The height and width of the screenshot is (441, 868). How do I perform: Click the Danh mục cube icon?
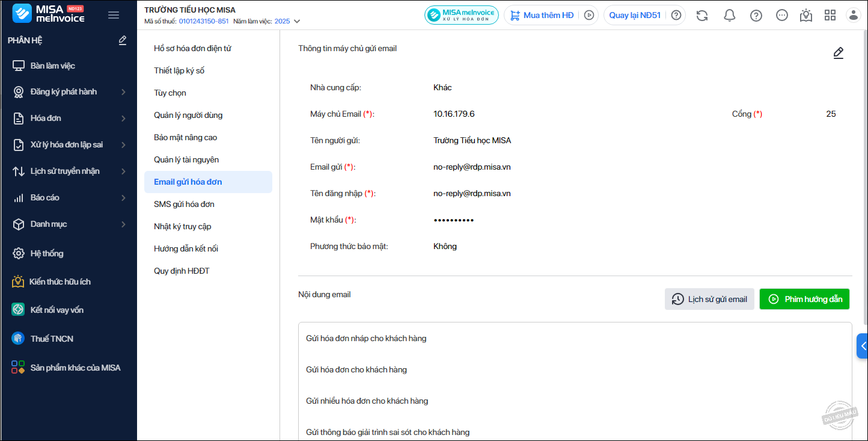(x=19, y=224)
